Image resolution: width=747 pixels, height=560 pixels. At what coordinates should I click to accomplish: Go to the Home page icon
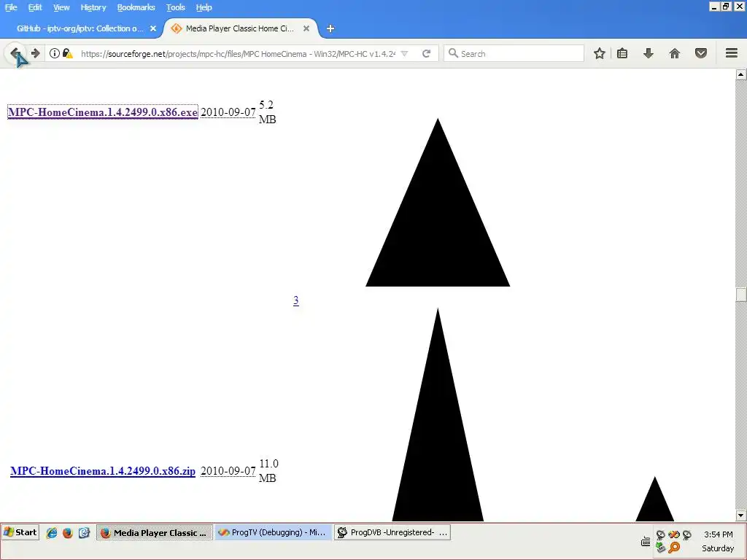[675, 53]
